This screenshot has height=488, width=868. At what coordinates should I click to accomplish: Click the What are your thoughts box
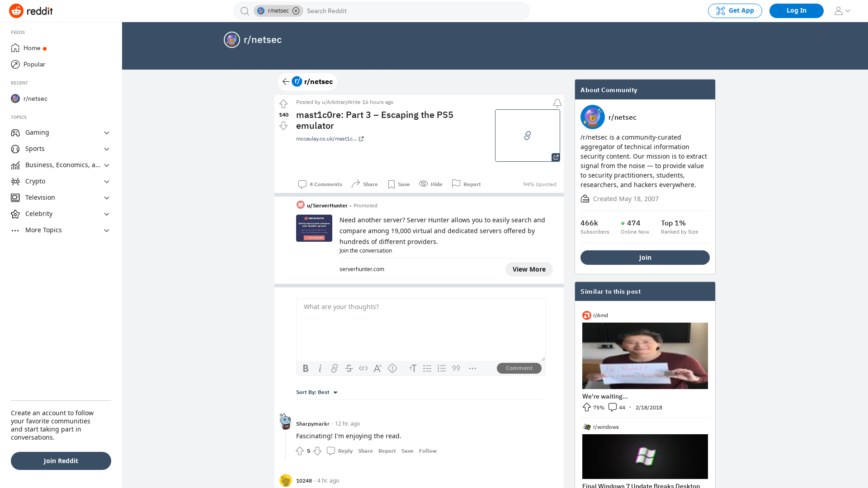(x=421, y=329)
